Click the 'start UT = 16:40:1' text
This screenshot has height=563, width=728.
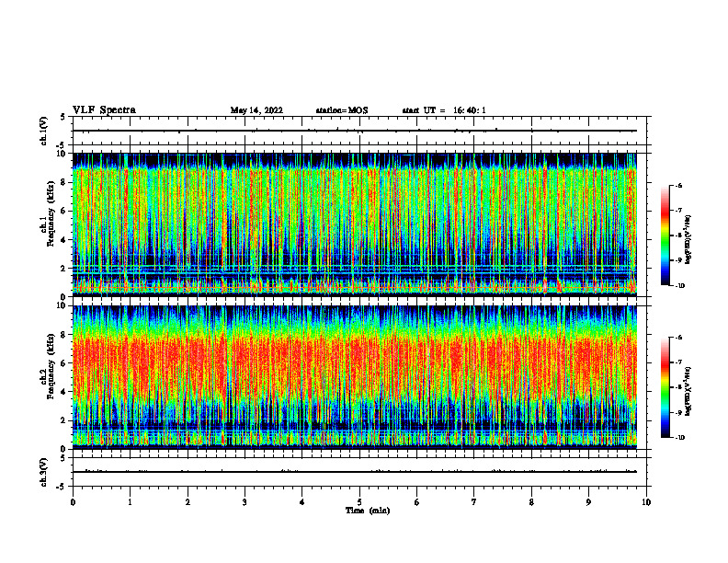click(444, 110)
